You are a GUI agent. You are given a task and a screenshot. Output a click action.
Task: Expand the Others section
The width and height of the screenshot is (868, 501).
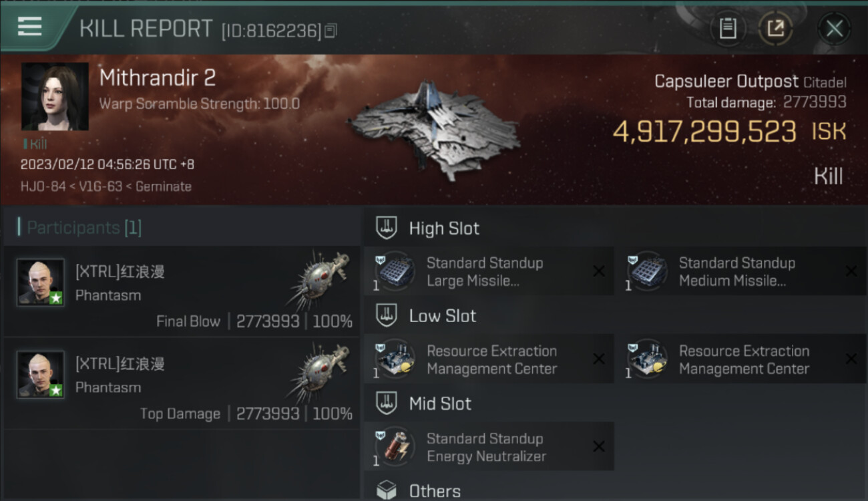click(x=419, y=491)
